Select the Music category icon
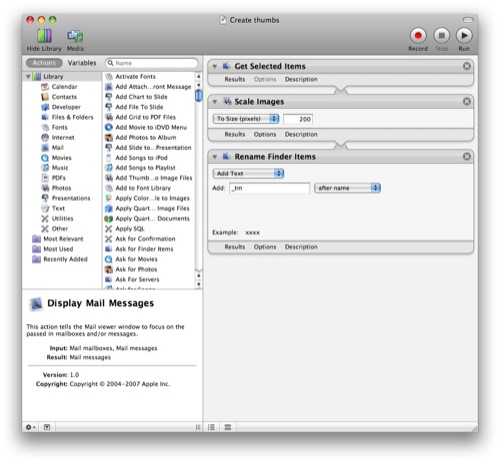Screen dimensions: 500x462 pos(45,168)
